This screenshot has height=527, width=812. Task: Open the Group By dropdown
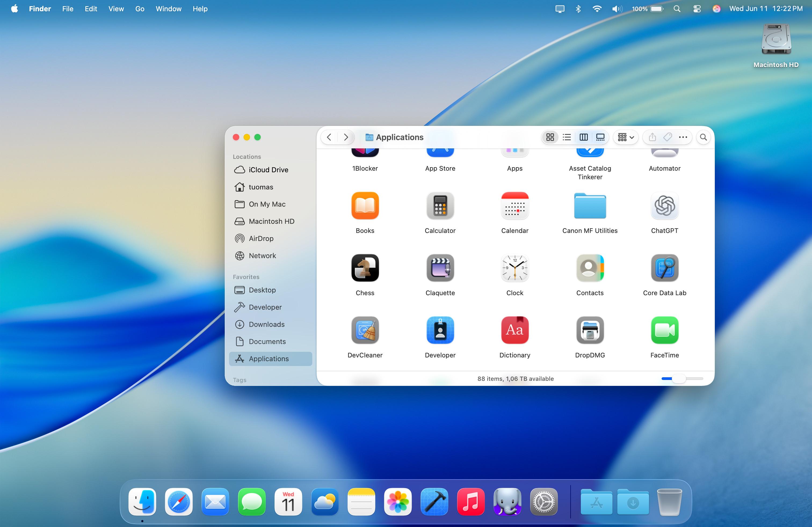pos(626,137)
